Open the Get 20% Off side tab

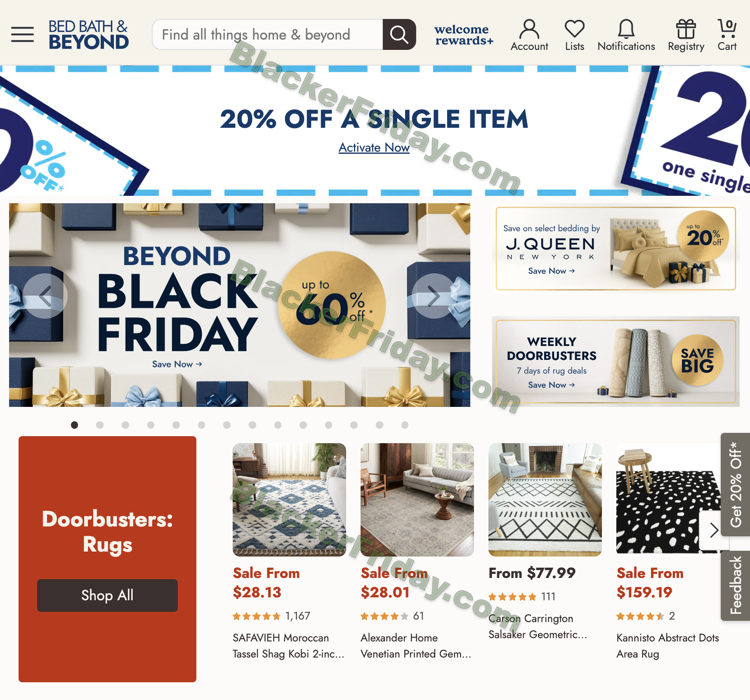point(736,484)
